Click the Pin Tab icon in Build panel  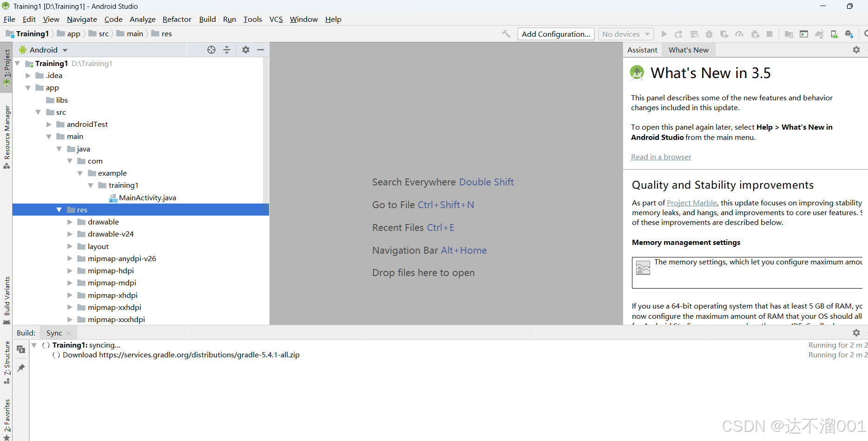(x=21, y=368)
